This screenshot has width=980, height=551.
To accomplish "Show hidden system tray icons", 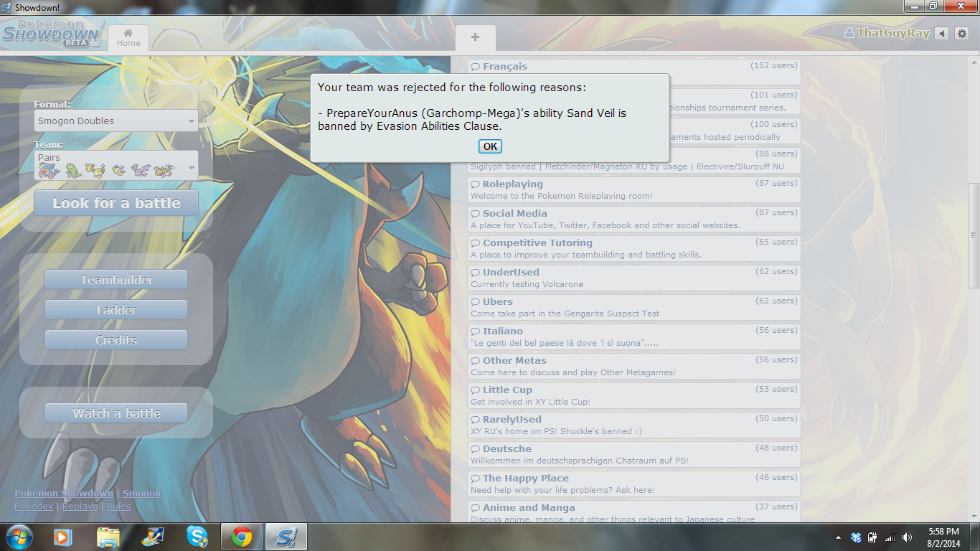I will click(838, 537).
